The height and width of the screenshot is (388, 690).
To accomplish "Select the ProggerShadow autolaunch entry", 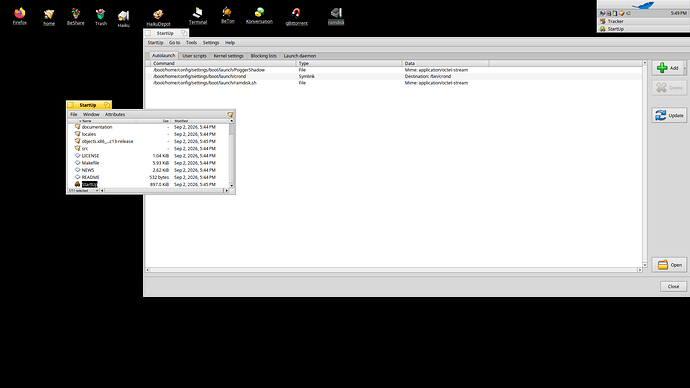I will pyautogui.click(x=393, y=70).
